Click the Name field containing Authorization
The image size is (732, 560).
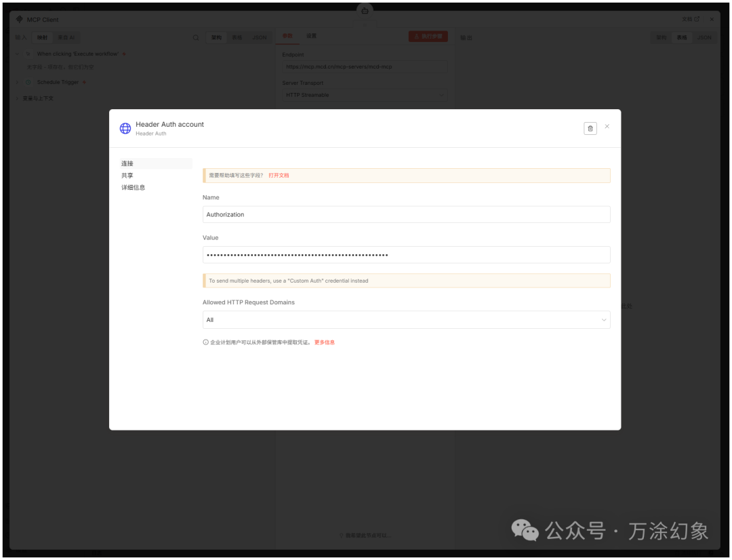tap(405, 214)
